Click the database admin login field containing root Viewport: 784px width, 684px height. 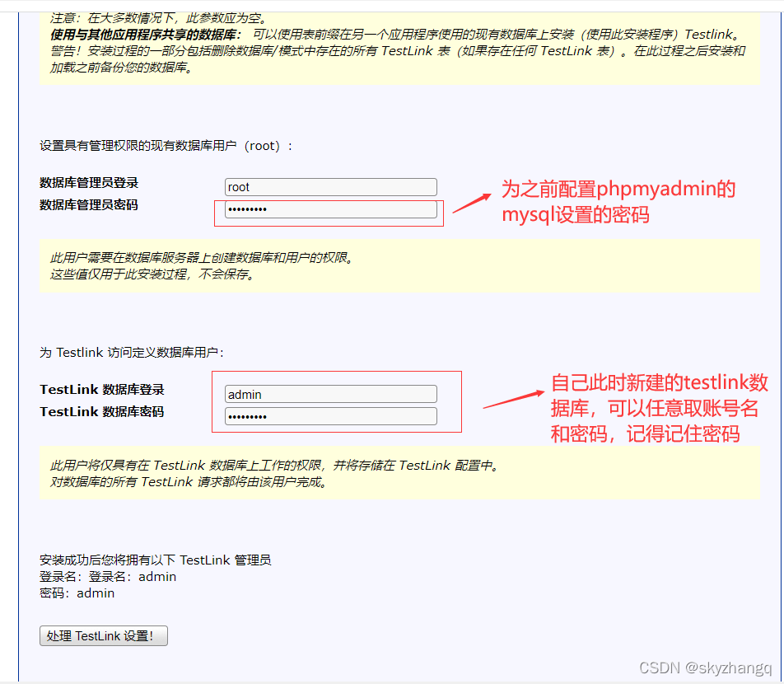pyautogui.click(x=330, y=187)
